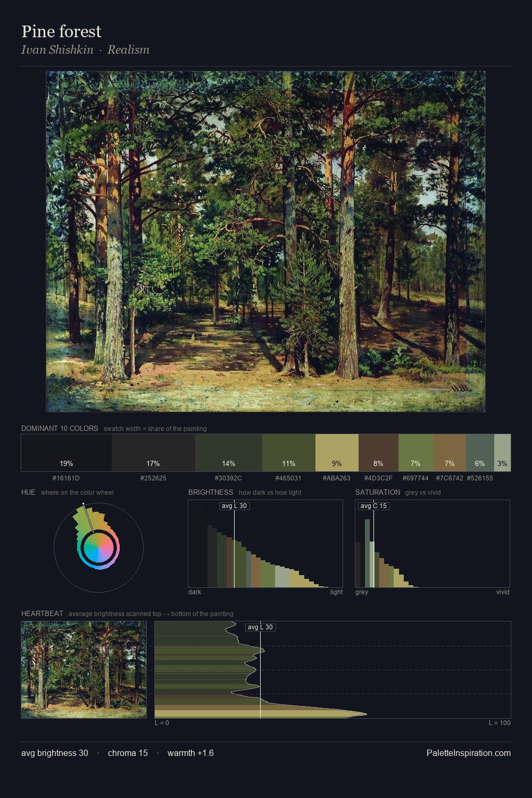Click the 'Pine forest' title
This screenshot has height=798, width=532.
click(61, 31)
